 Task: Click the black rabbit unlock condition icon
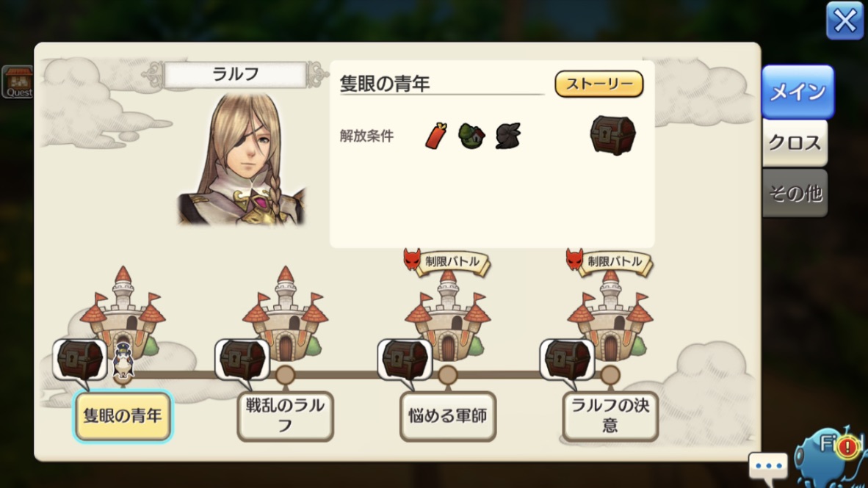point(508,136)
